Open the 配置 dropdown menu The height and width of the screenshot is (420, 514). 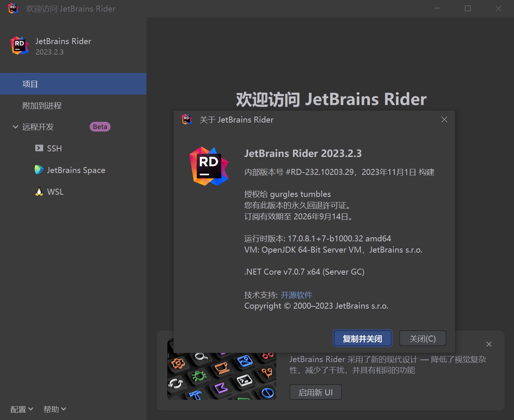22,409
